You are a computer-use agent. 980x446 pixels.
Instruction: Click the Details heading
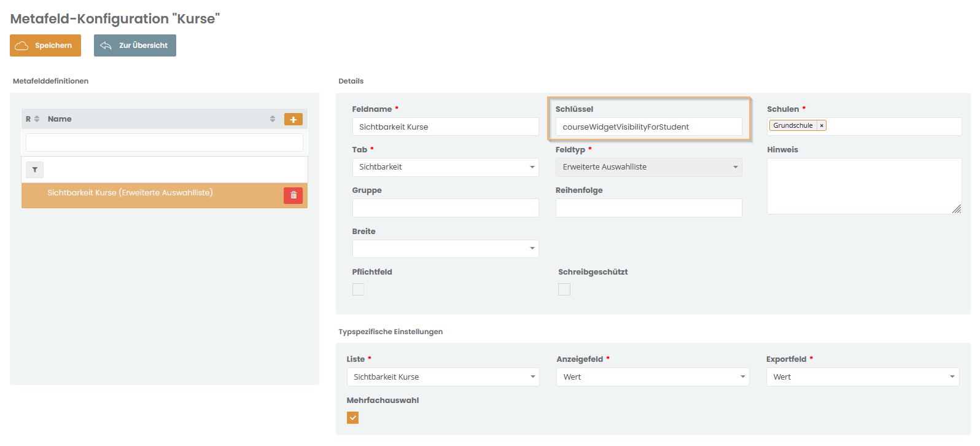(x=351, y=81)
